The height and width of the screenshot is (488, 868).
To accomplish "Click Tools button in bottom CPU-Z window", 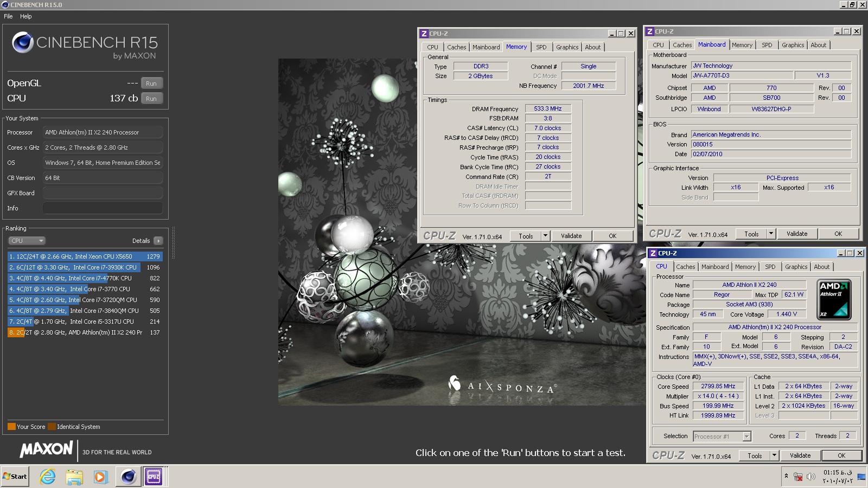I will 755,455.
